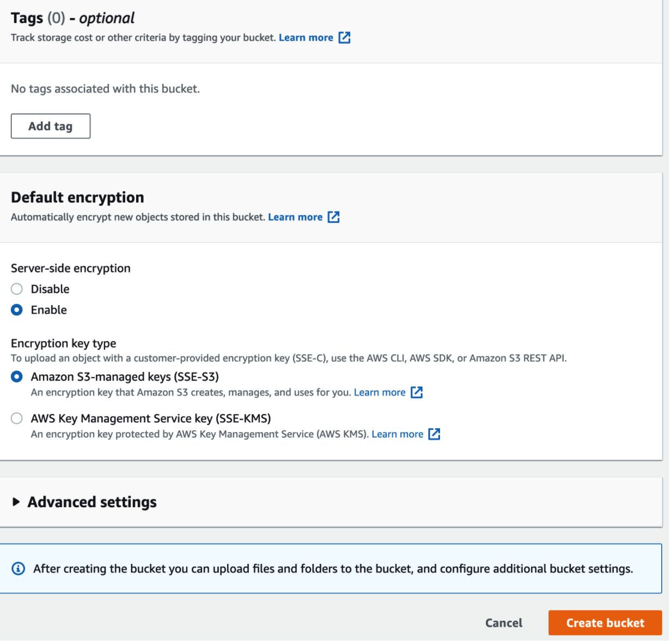Image resolution: width=671 pixels, height=644 pixels.
Task: Click 'No tags associated with this bucket.' text
Action: click(106, 89)
